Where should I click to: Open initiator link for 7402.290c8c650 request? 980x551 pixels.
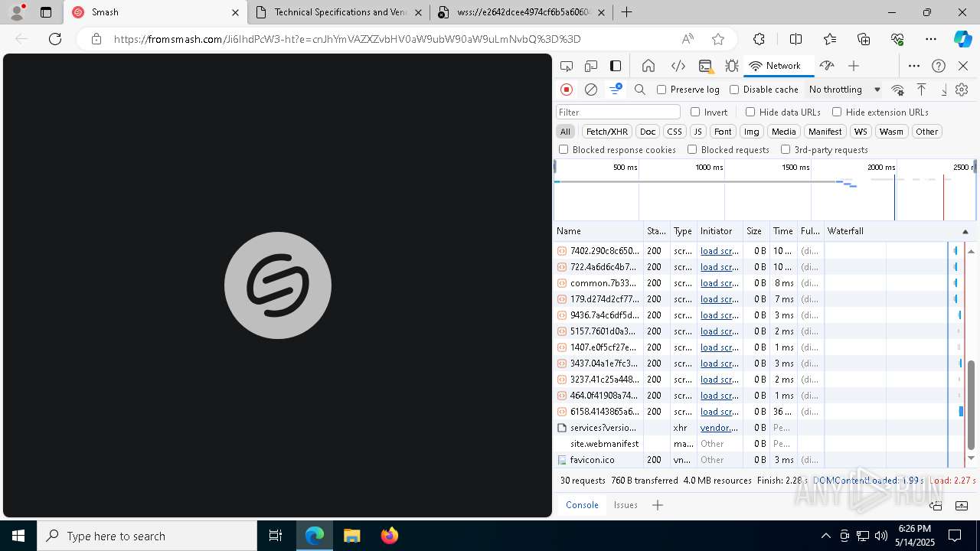(720, 251)
